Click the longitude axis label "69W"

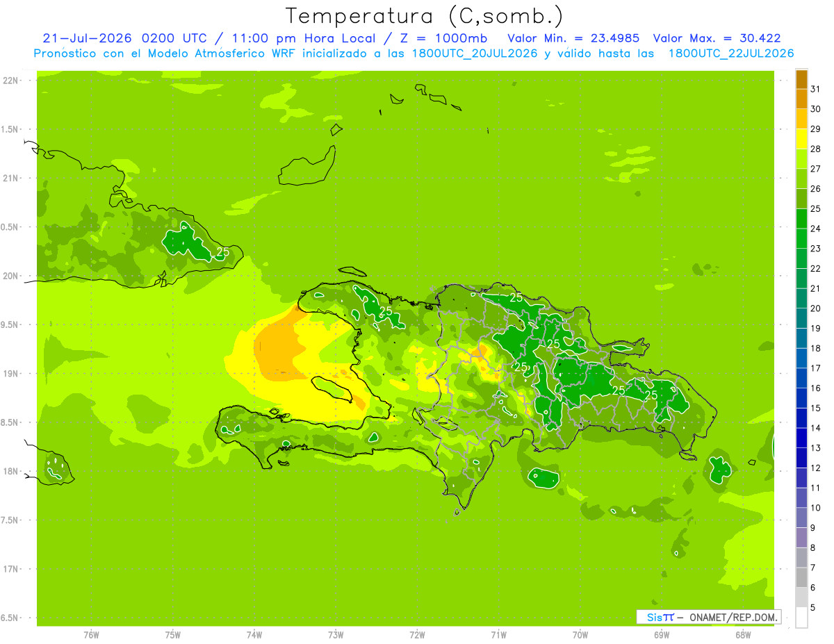[x=662, y=635]
